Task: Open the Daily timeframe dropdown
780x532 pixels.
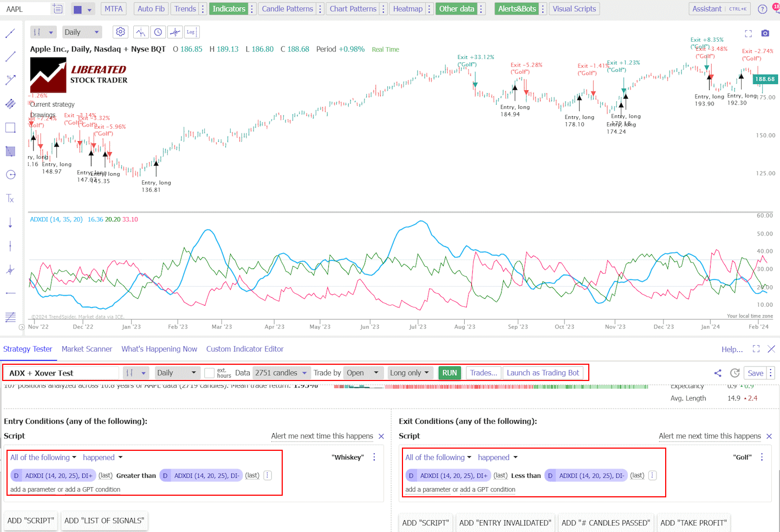Action: (82, 32)
